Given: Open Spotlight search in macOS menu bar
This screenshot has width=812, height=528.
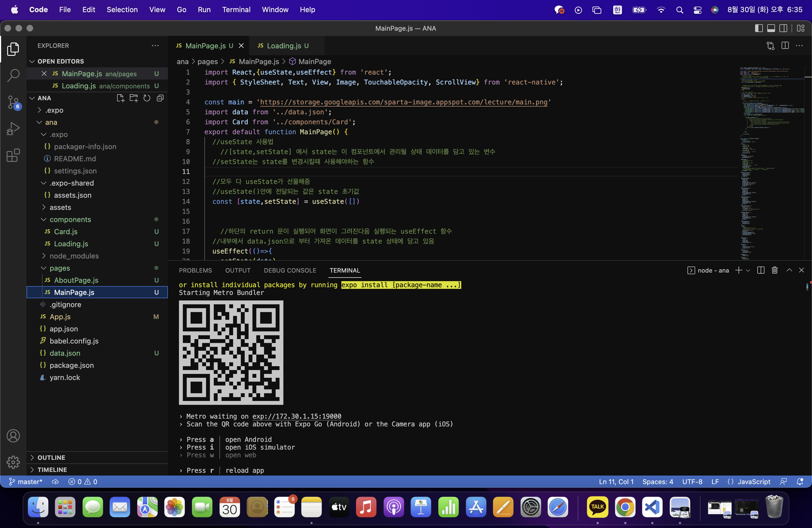Looking at the screenshot, I should coord(679,10).
